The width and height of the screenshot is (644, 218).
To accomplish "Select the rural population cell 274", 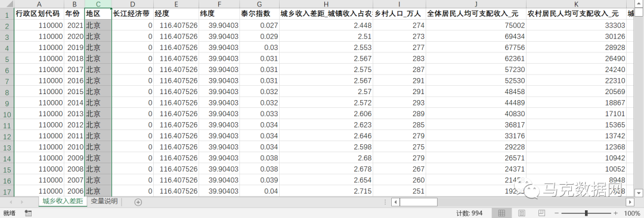I will tap(399, 26).
